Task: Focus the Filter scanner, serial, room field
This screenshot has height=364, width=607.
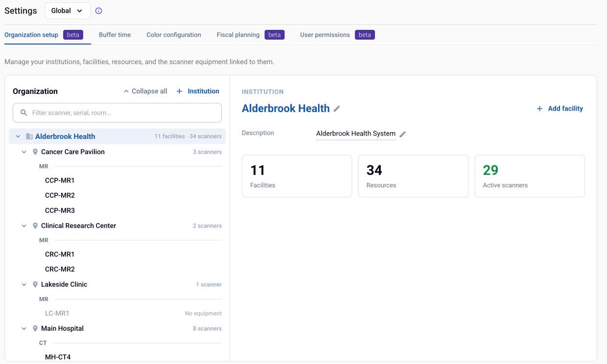Action: tap(117, 113)
